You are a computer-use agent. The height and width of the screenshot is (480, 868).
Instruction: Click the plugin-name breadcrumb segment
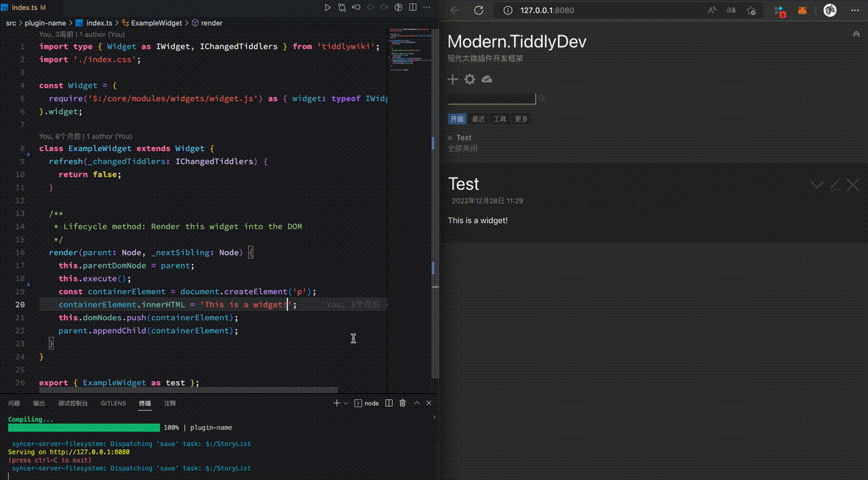point(45,23)
